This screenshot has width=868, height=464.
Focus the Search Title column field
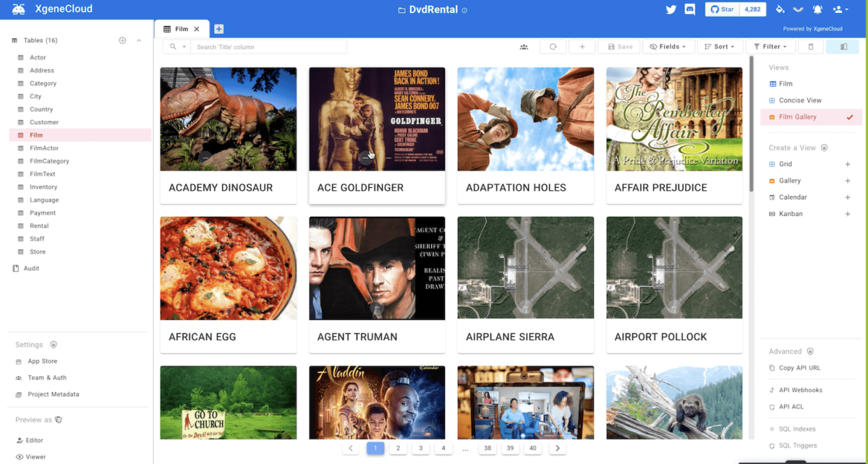coord(268,47)
